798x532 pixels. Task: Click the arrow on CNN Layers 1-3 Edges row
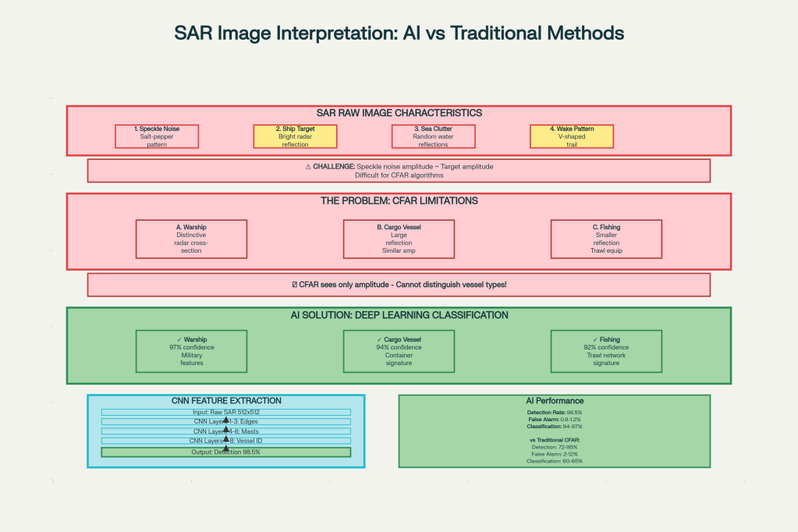(x=226, y=421)
